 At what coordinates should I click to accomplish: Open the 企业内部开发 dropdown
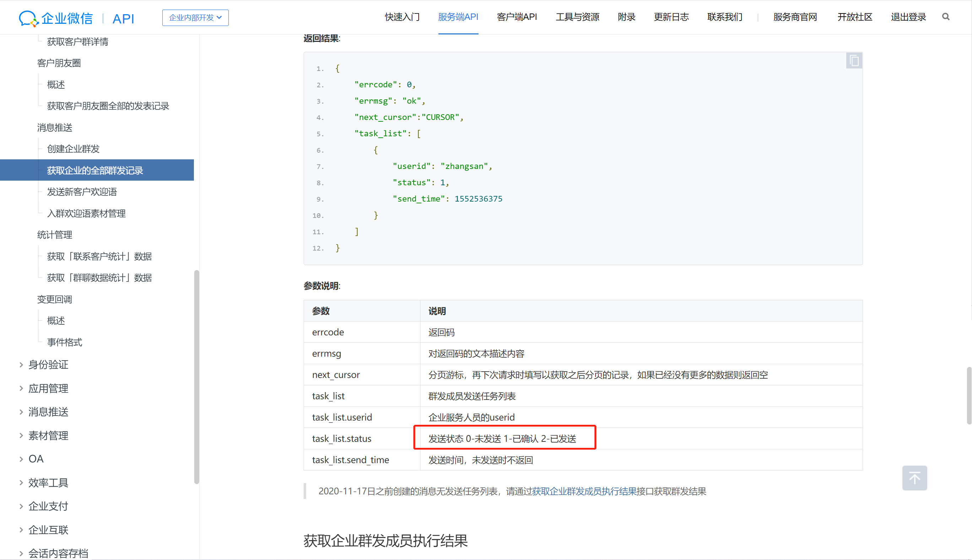point(195,18)
